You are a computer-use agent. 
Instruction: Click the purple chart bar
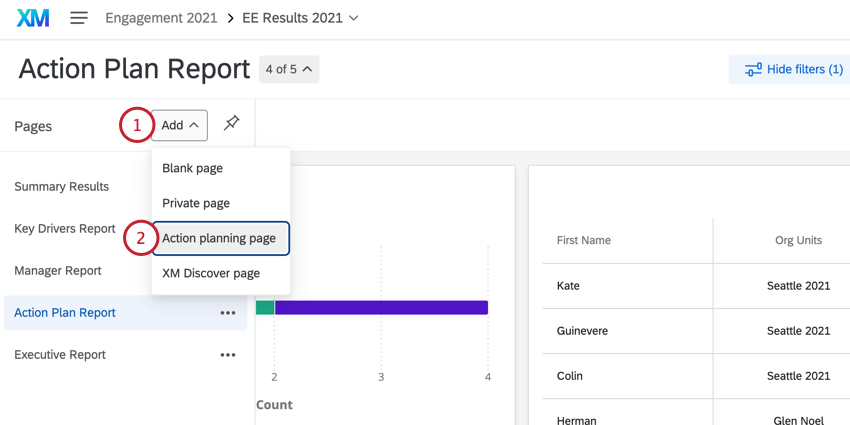381,308
